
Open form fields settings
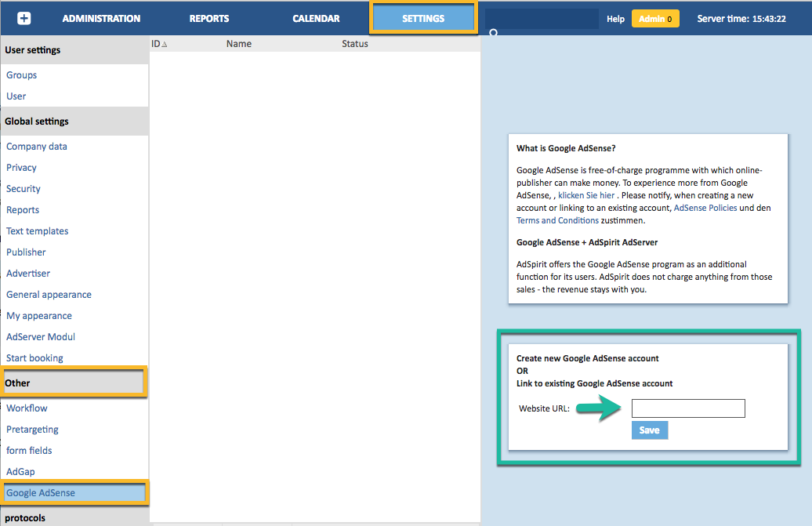point(29,451)
